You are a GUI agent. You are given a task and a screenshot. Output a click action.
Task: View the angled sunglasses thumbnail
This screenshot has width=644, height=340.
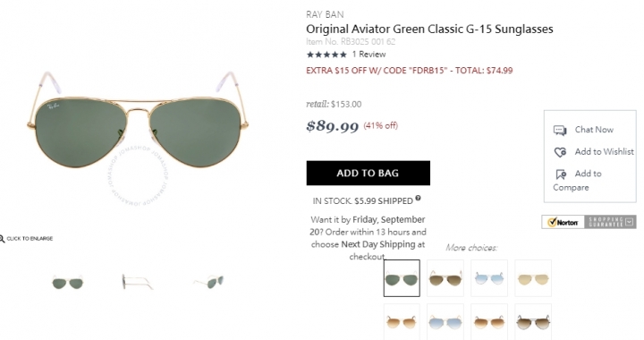(209, 282)
